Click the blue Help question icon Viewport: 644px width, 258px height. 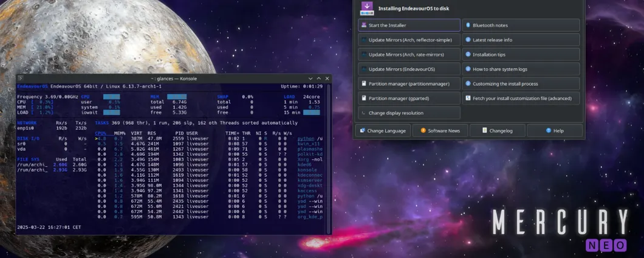548,130
